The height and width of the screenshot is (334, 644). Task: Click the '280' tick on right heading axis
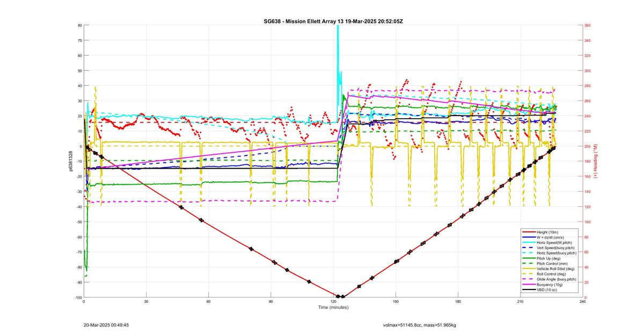coord(588,86)
